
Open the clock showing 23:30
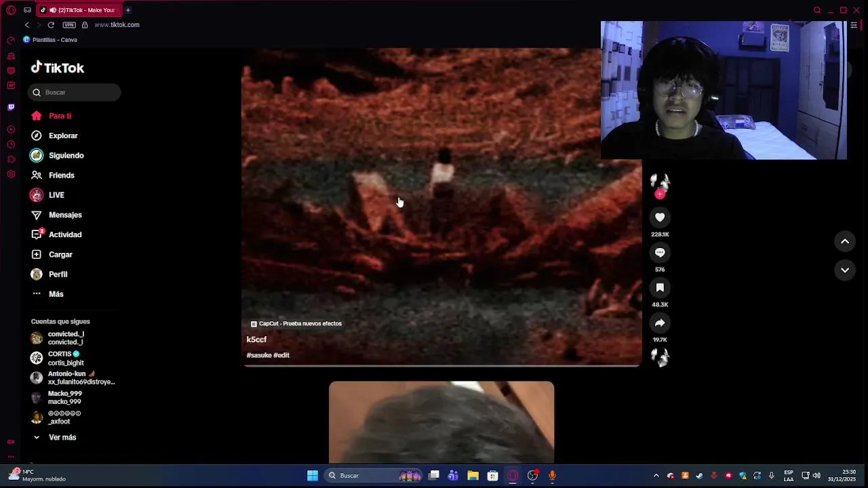pos(842,476)
